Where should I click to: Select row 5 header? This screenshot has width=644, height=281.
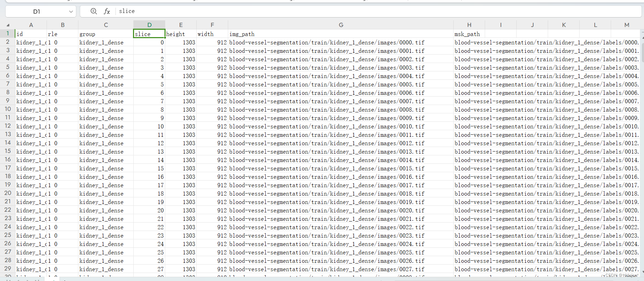pos(8,67)
